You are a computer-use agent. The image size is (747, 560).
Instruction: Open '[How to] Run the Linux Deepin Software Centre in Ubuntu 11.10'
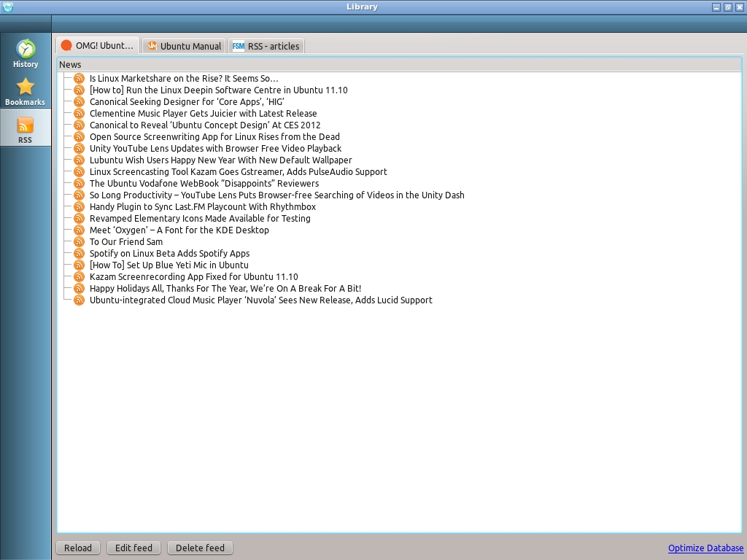(x=219, y=90)
